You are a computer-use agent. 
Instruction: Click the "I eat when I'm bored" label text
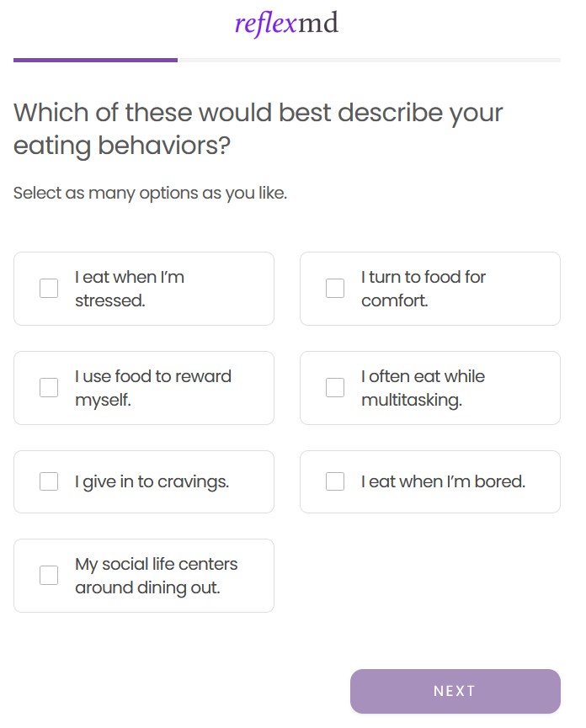(x=443, y=482)
